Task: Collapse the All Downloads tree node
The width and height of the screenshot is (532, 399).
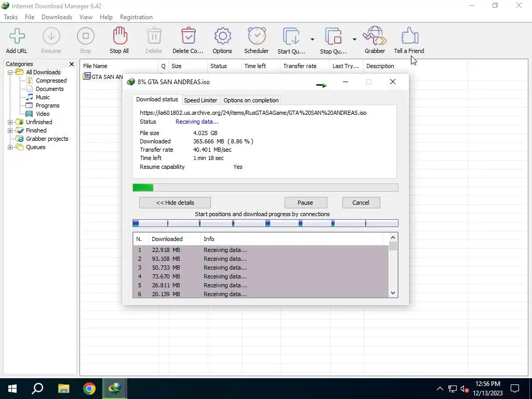Action: click(x=10, y=72)
